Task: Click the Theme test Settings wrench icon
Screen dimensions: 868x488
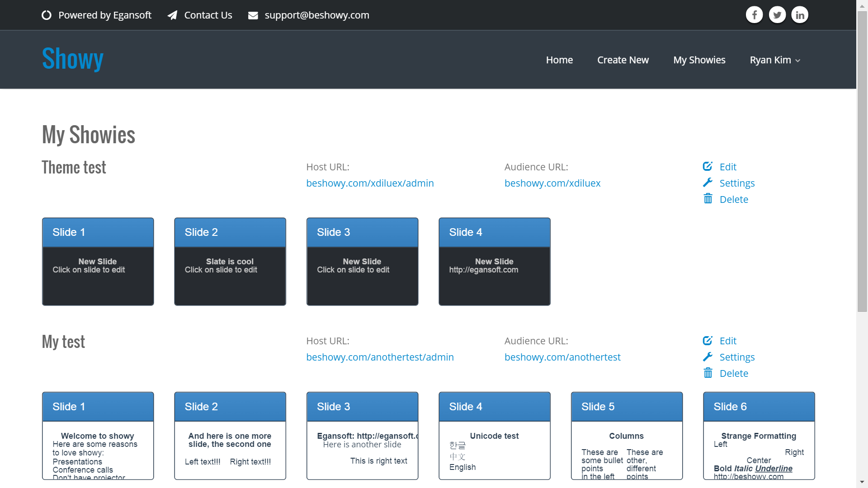Action: tap(708, 183)
